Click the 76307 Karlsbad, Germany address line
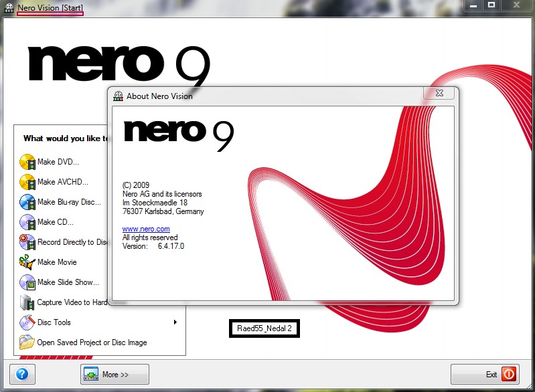 point(163,211)
